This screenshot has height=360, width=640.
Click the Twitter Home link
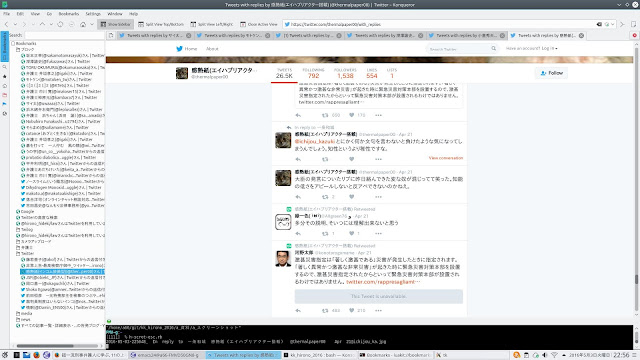187,49
